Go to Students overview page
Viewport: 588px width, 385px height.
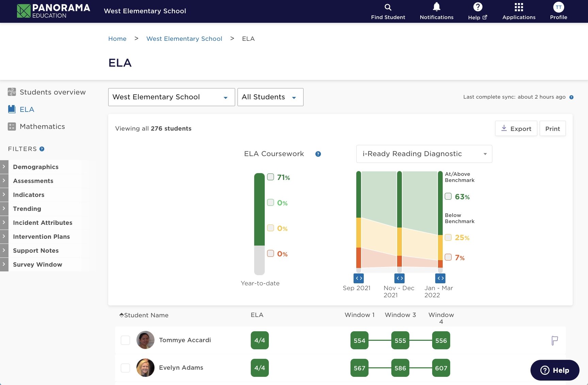[53, 92]
